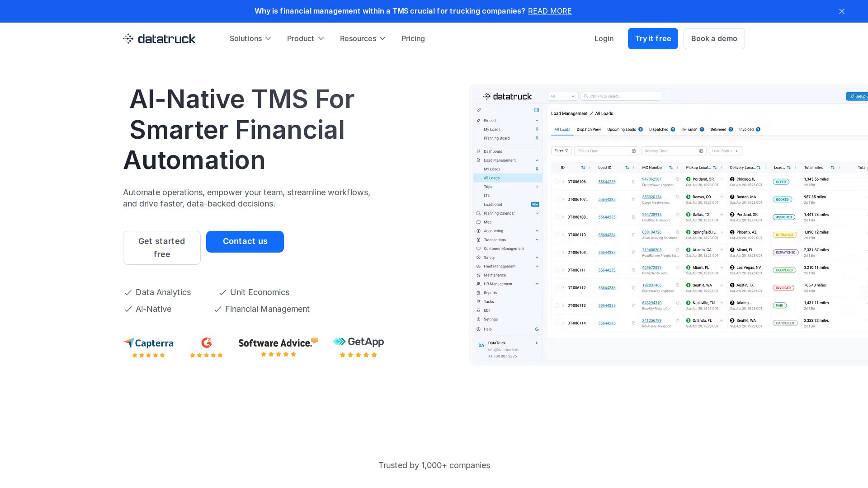Click the GetApp rating logo

359,342
